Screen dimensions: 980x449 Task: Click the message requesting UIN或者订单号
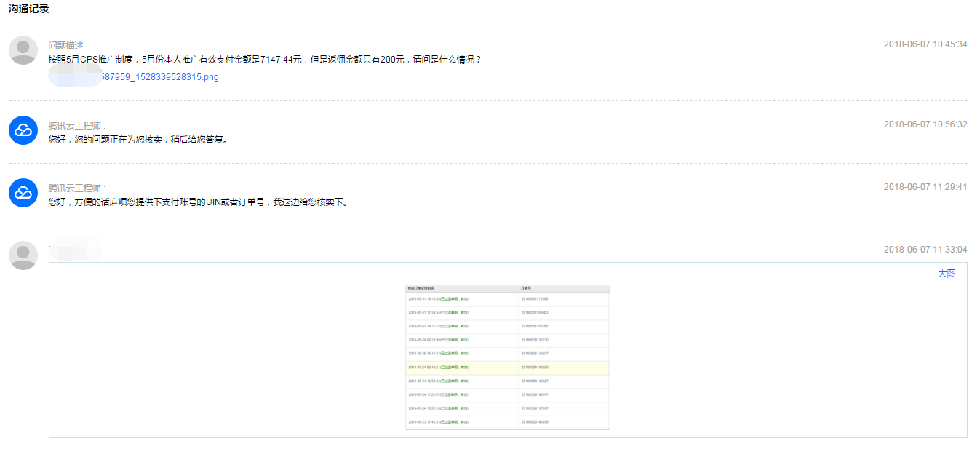coord(198,202)
